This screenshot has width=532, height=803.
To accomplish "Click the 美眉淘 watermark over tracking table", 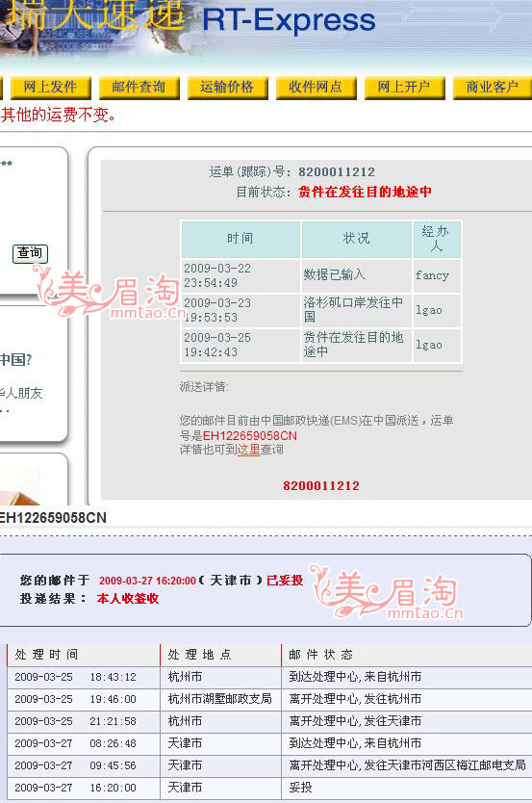I will [110, 296].
